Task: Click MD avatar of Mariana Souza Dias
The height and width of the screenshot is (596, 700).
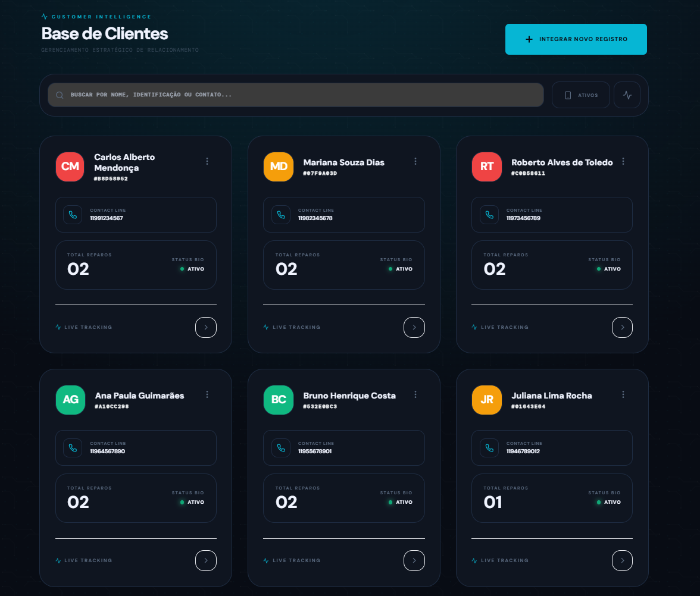Action: point(279,167)
